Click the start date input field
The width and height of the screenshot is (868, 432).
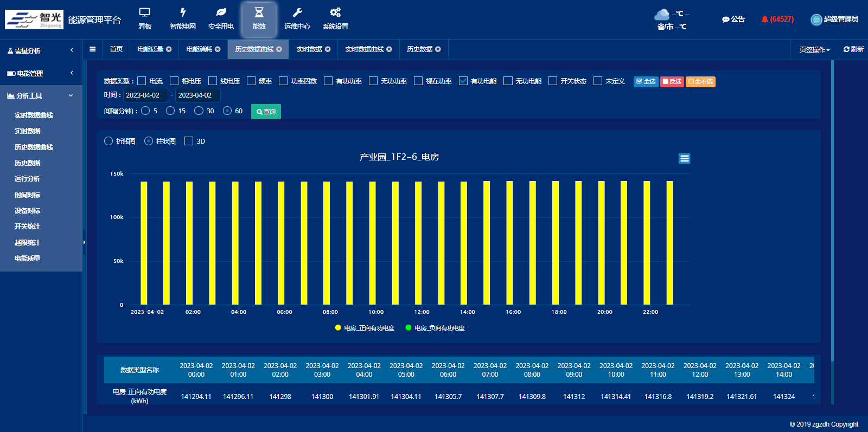coord(145,95)
